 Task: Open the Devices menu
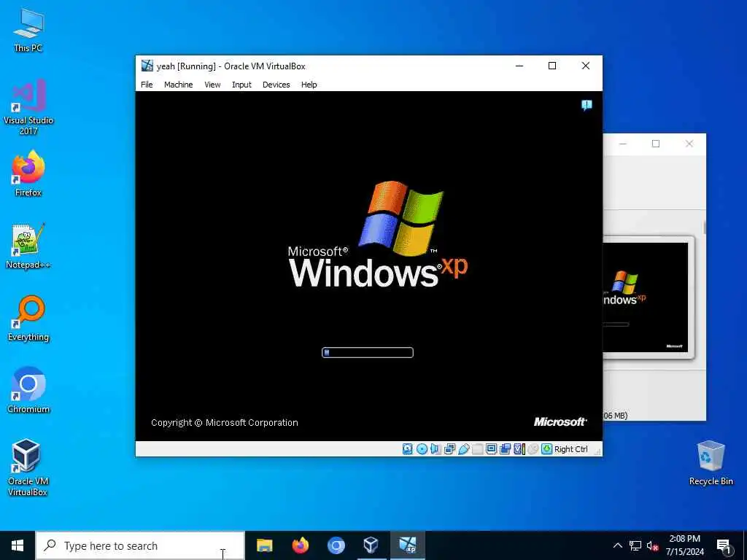point(276,85)
